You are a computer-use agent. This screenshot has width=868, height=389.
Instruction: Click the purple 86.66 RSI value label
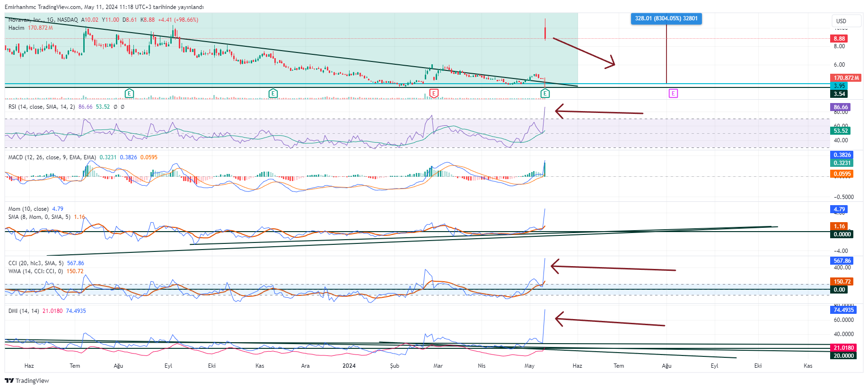841,107
